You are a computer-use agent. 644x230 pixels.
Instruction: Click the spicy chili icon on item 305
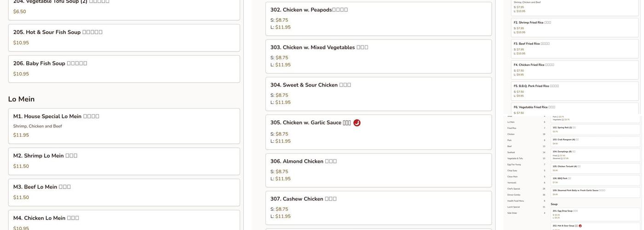pos(357,123)
